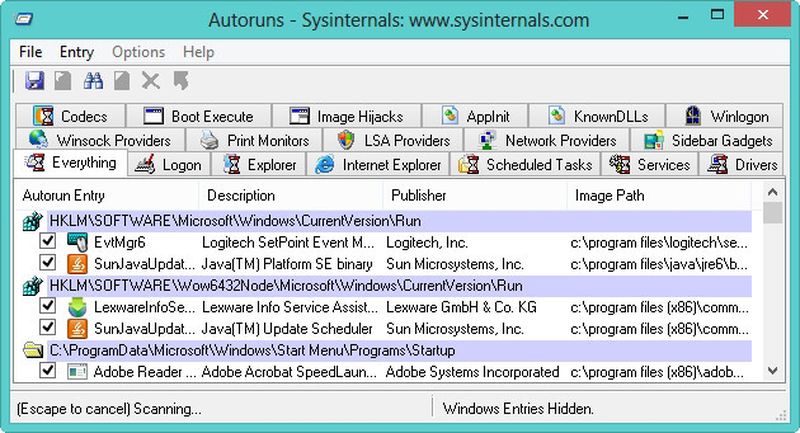Click the Java icon for Platform SE binary
The width and height of the screenshot is (800, 433).
tap(78, 264)
